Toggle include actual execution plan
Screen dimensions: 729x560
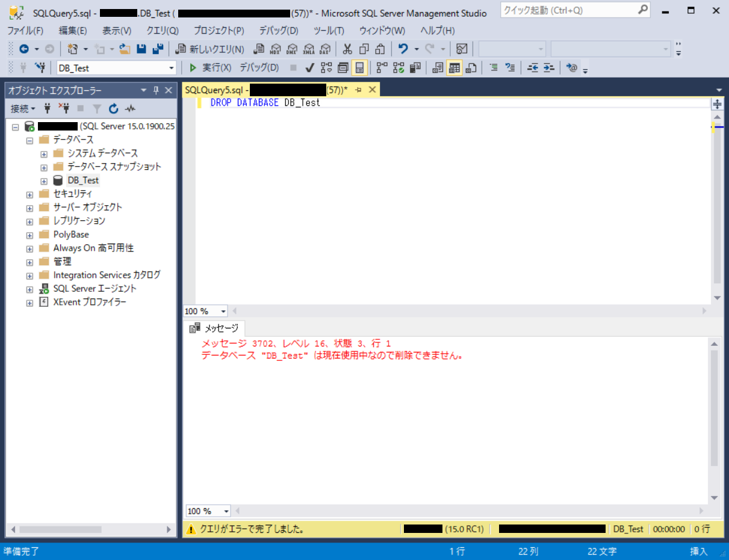[382, 68]
